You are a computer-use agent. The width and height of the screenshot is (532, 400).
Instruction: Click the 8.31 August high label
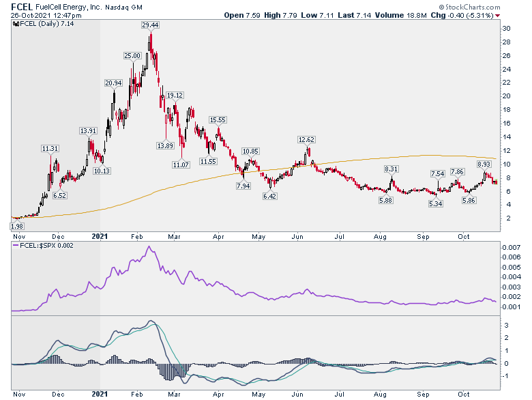click(391, 169)
